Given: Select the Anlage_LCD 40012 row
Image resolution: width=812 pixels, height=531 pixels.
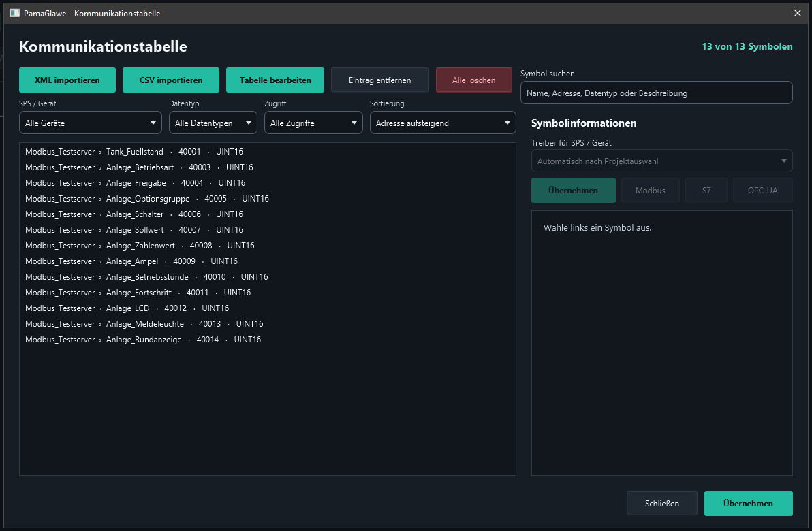Looking at the screenshot, I should pyautogui.click(x=267, y=308).
